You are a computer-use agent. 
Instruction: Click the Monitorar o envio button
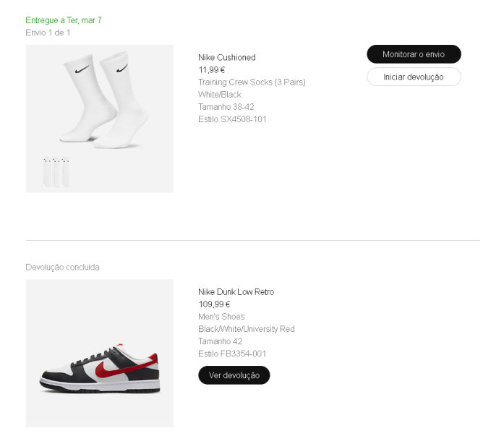tap(414, 54)
